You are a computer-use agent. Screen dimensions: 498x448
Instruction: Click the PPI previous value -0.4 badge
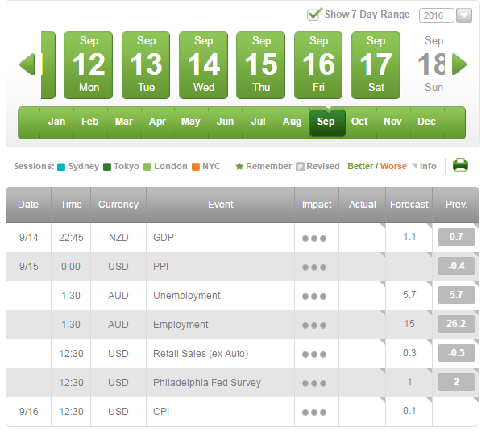(456, 266)
